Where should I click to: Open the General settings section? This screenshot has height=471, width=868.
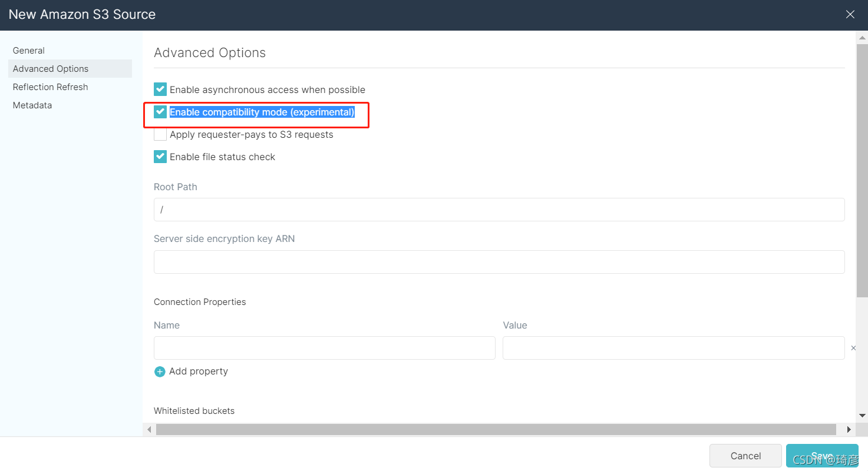tap(29, 51)
